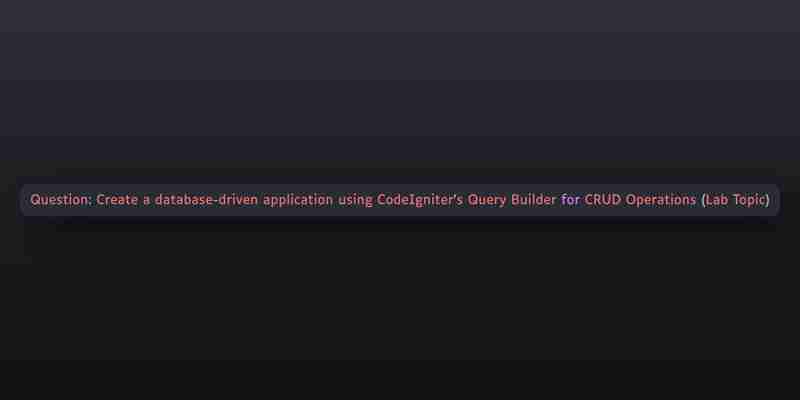
Task: Select the word "Builder"
Action: point(534,200)
